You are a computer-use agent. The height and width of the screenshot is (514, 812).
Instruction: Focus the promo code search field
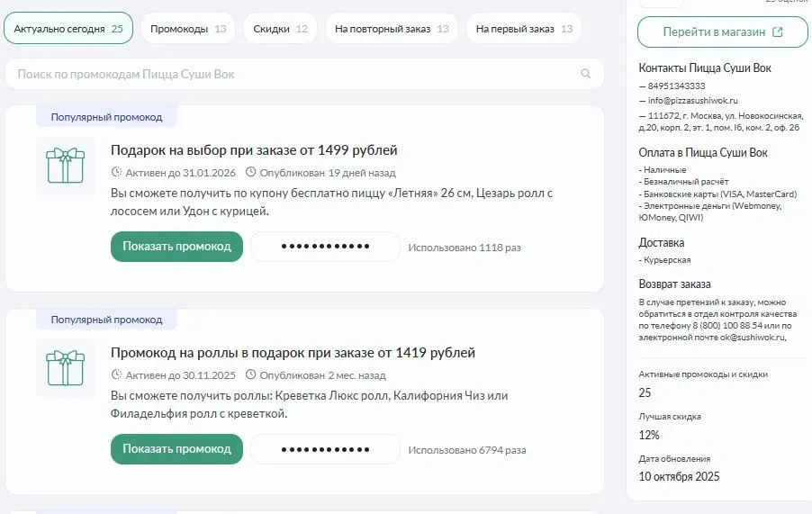(x=288, y=74)
